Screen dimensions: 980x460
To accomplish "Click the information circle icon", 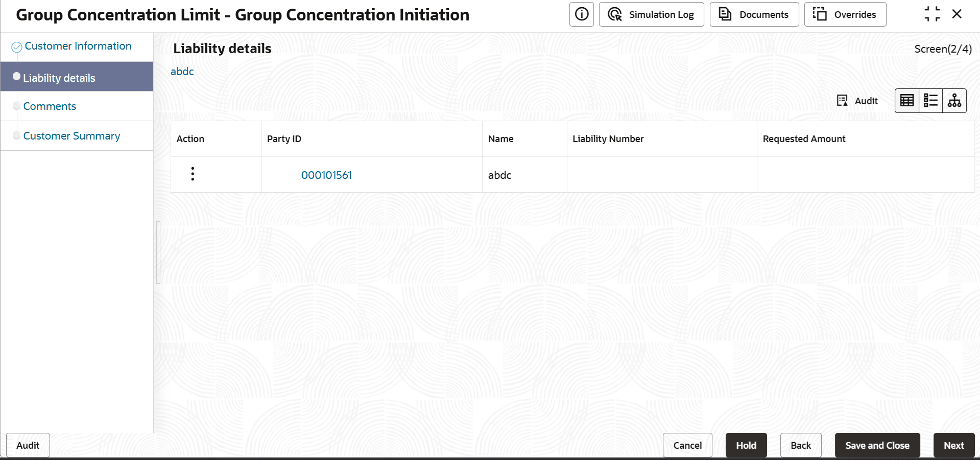I will tap(581, 14).
